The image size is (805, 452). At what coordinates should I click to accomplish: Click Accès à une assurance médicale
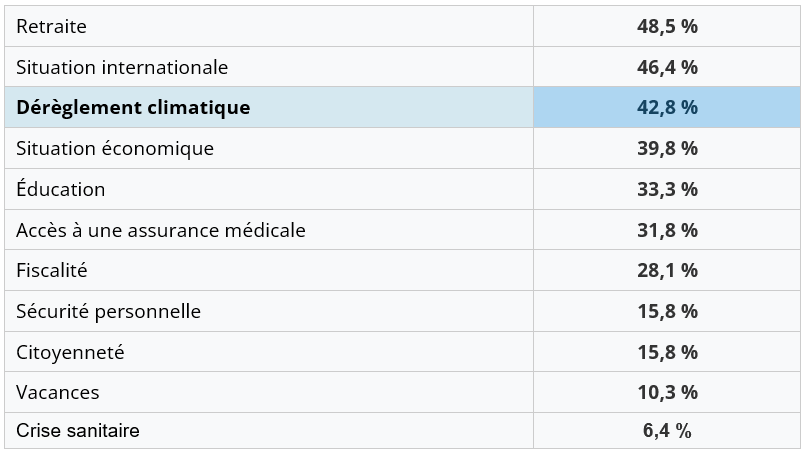pyautogui.click(x=161, y=230)
